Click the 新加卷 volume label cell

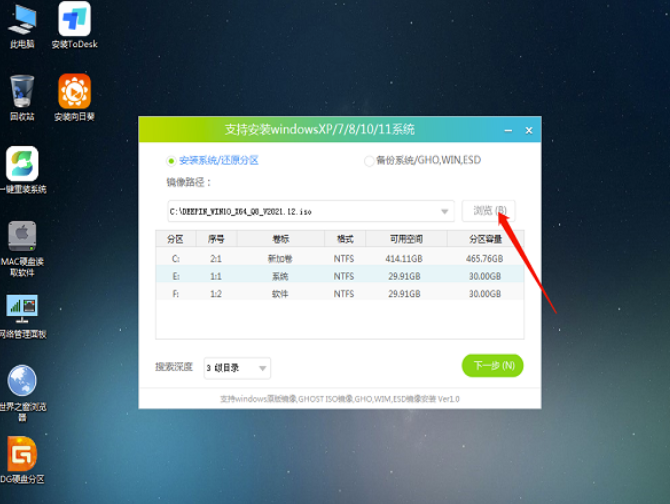tap(280, 258)
